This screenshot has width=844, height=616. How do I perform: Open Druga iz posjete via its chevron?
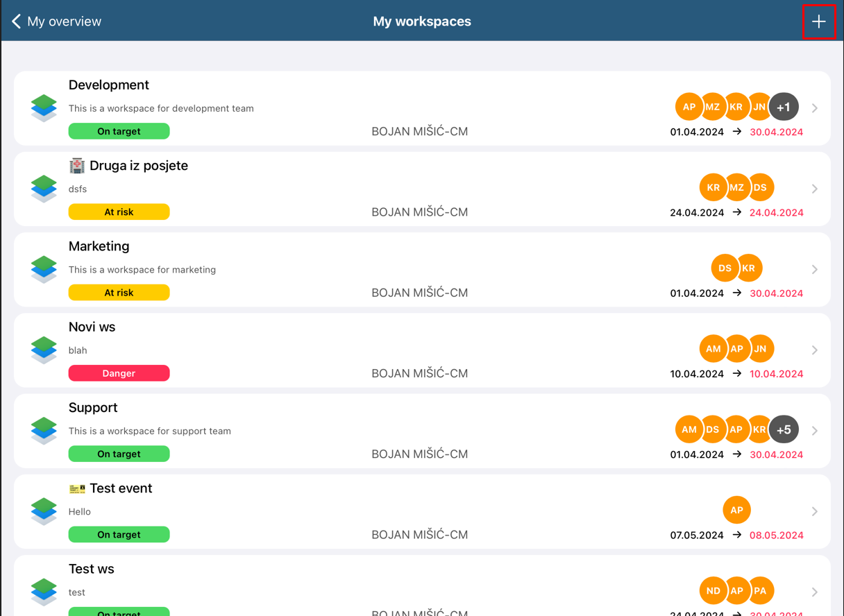click(815, 189)
